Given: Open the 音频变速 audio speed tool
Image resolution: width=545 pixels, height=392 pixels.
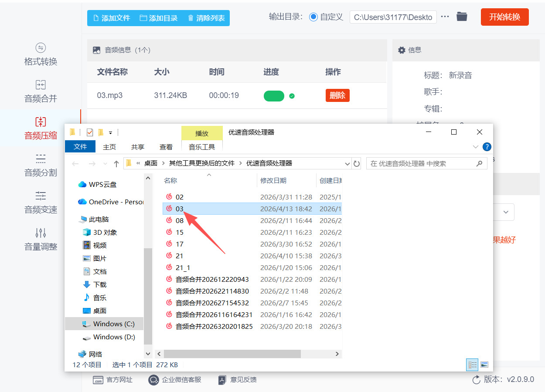Looking at the screenshot, I should coord(41,203).
